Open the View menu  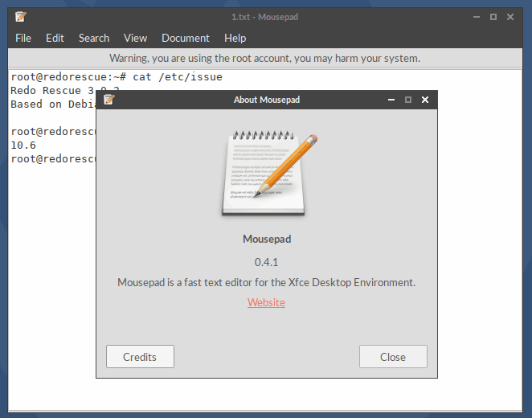point(135,38)
